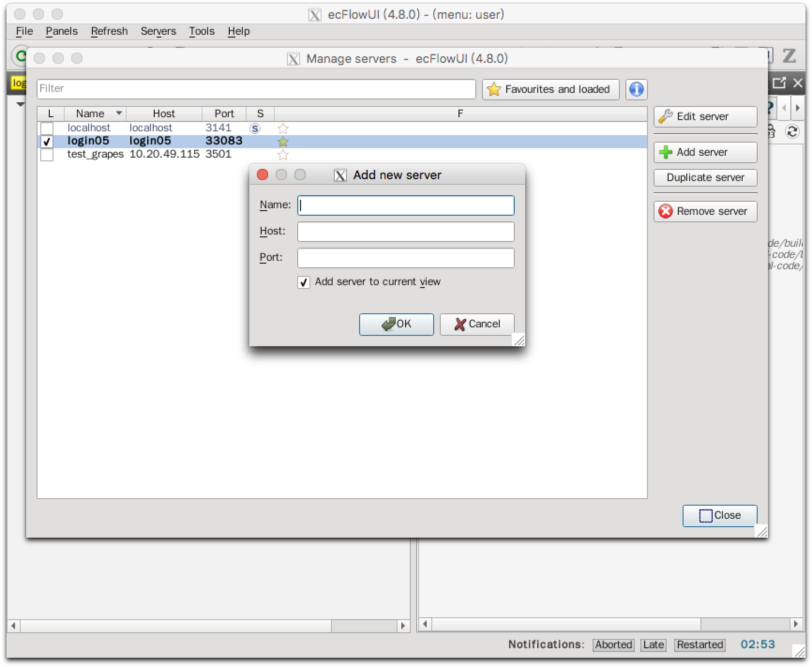Click the 'S' column header
The image size is (812, 667).
(260, 114)
